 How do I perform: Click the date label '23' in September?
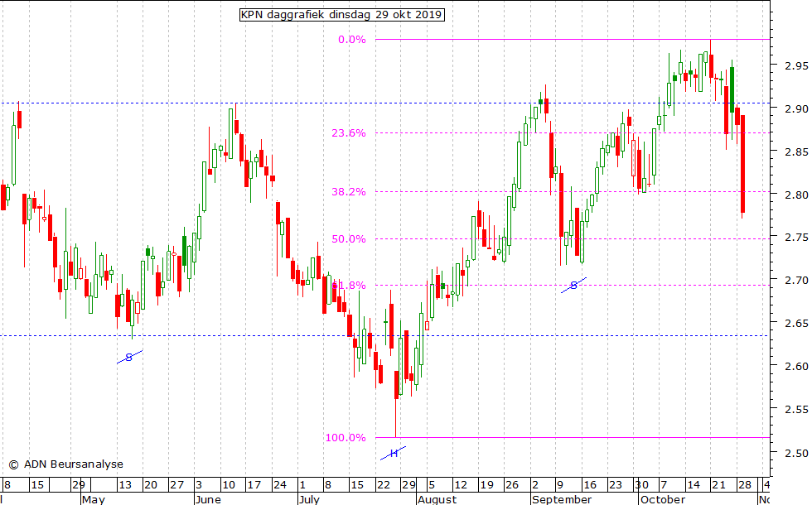(x=615, y=485)
